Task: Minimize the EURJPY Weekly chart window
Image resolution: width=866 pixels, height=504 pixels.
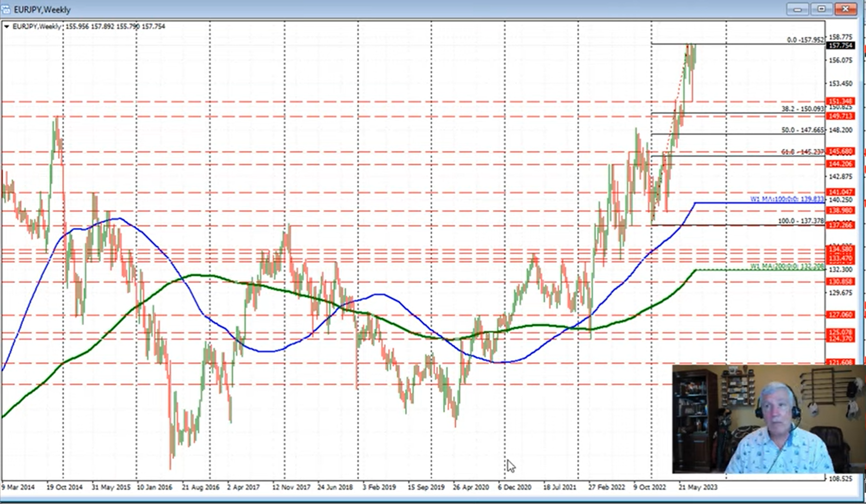Action: pyautogui.click(x=797, y=9)
